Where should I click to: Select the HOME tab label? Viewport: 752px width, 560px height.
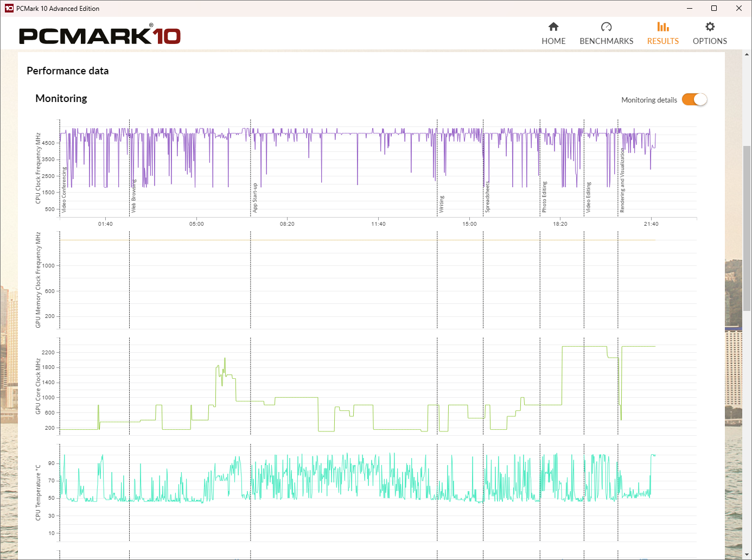point(553,41)
